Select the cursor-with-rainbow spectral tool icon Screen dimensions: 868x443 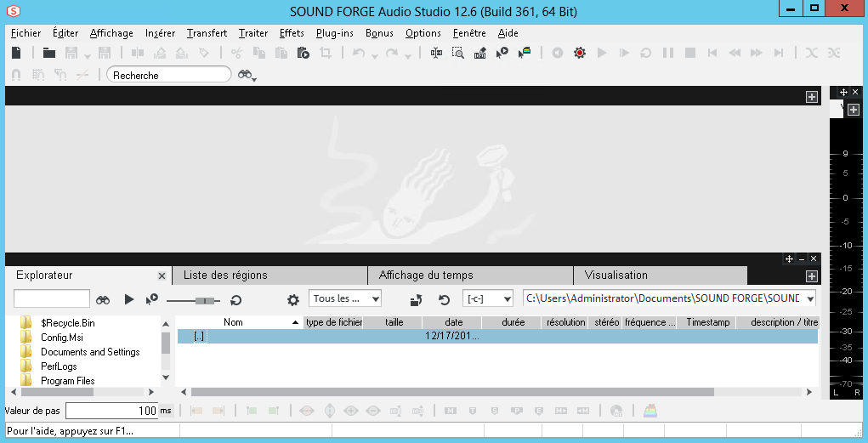tap(525, 53)
